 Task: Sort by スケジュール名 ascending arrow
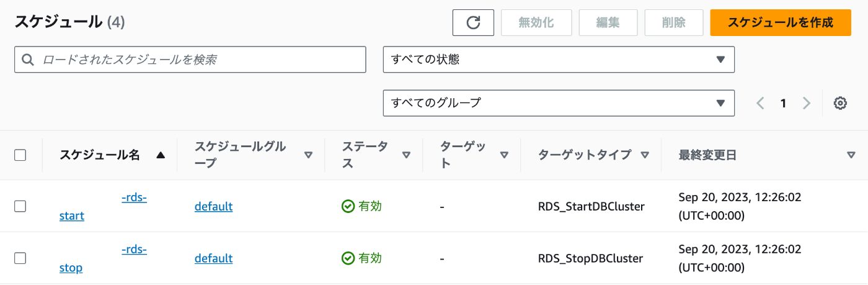(161, 155)
